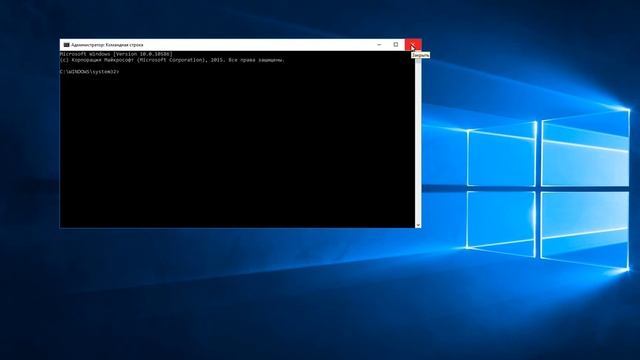
Task: Click the C:\WINDOWS\system32> prompt line
Action: 89,72
